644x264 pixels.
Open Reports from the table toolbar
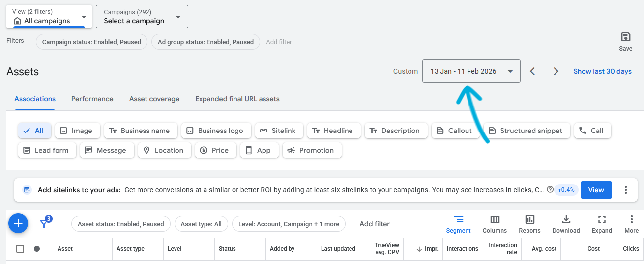click(529, 224)
